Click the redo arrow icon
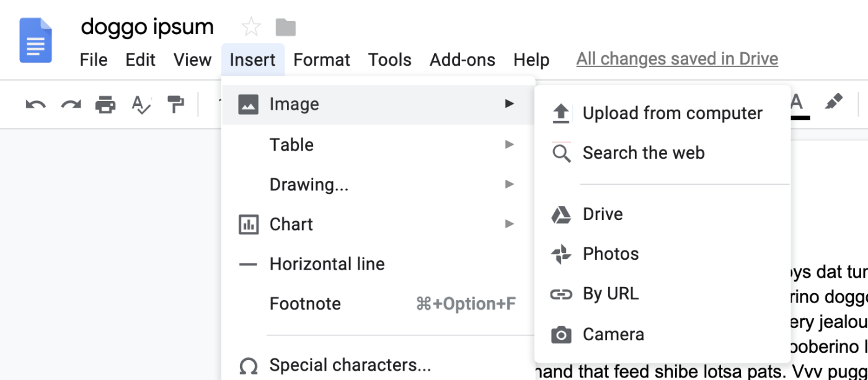 pos(71,104)
